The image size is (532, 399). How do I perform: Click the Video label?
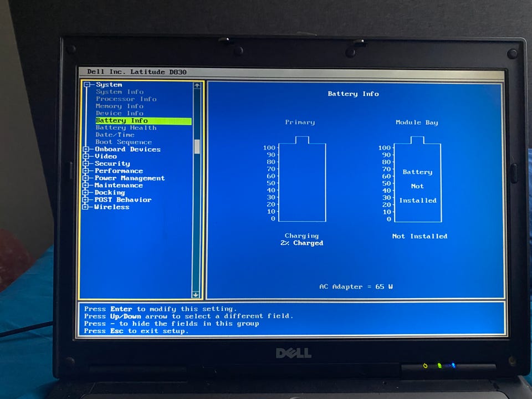pyautogui.click(x=105, y=156)
